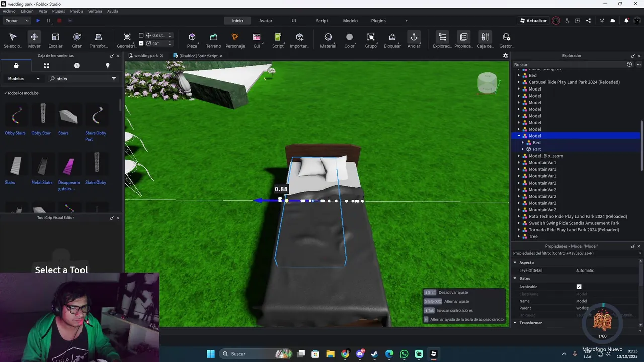Toggle the Explorador panel button

coord(442,40)
